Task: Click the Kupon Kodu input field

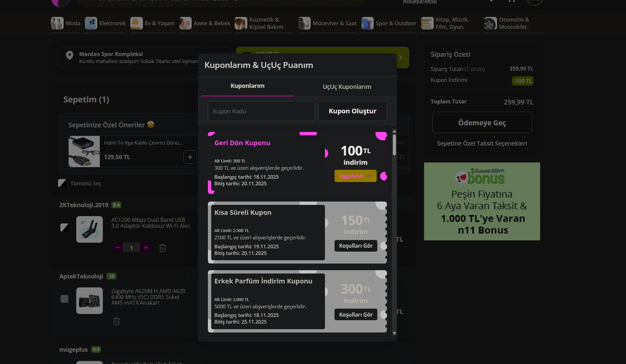Action: pyautogui.click(x=261, y=111)
